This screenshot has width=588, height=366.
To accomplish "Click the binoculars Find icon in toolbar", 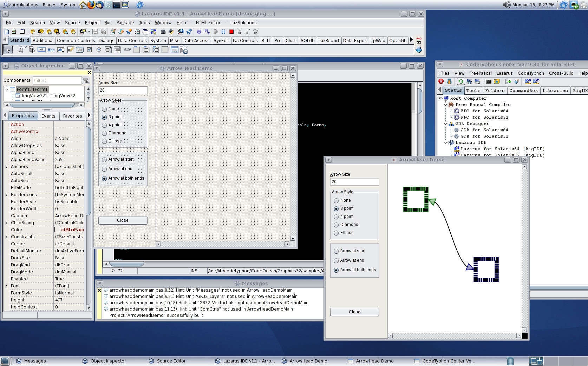I will tap(163, 32).
